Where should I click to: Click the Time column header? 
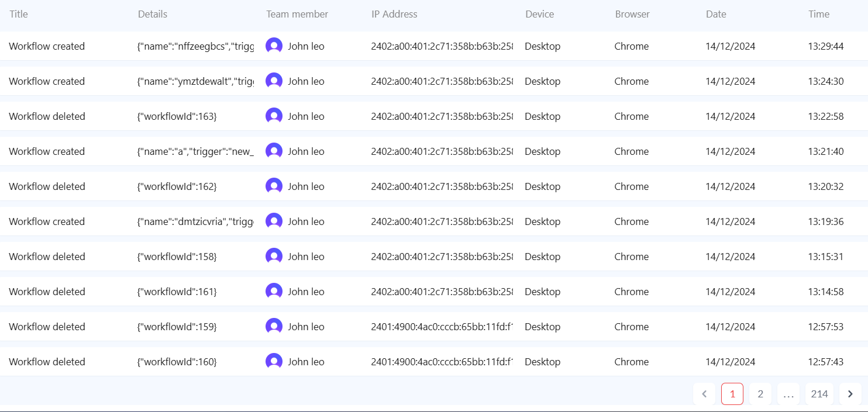(x=819, y=14)
